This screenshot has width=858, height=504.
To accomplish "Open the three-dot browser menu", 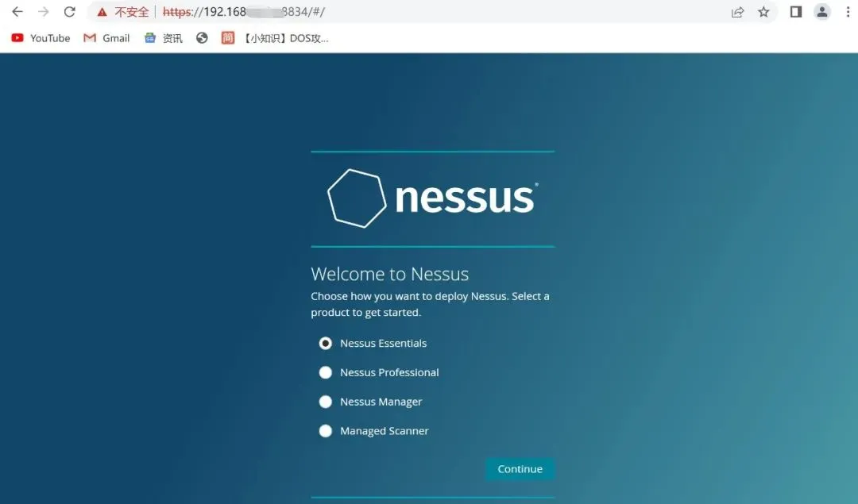I will click(848, 12).
